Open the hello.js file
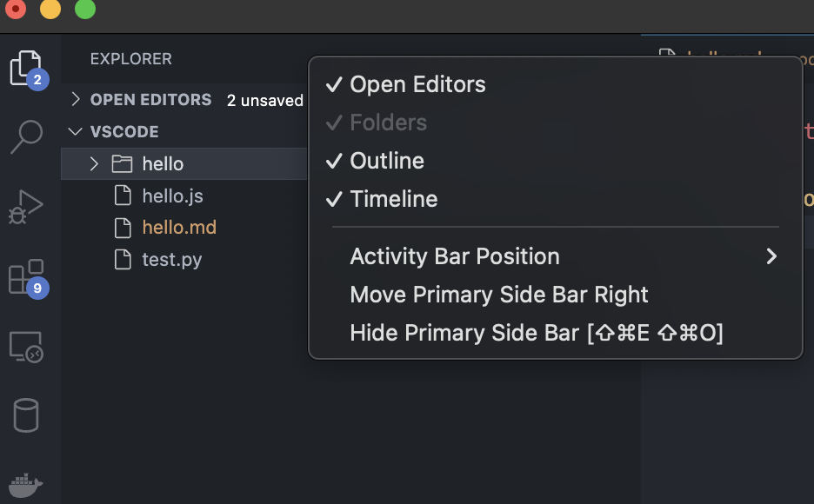 173,196
